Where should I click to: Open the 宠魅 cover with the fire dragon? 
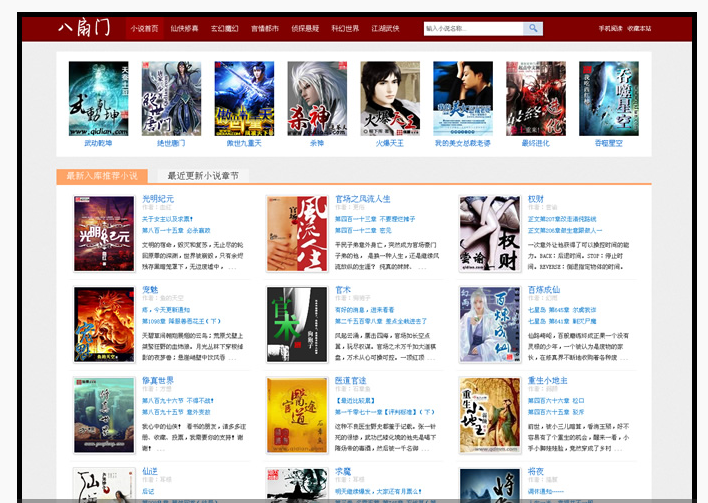click(104, 324)
